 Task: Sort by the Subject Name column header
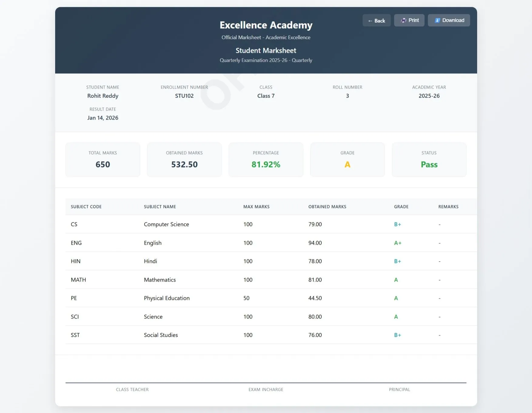159,207
